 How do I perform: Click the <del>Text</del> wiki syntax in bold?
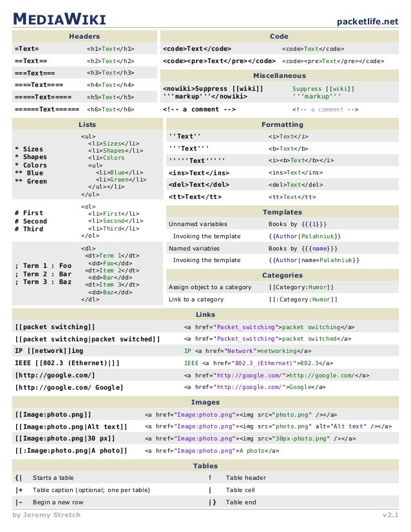(x=199, y=185)
